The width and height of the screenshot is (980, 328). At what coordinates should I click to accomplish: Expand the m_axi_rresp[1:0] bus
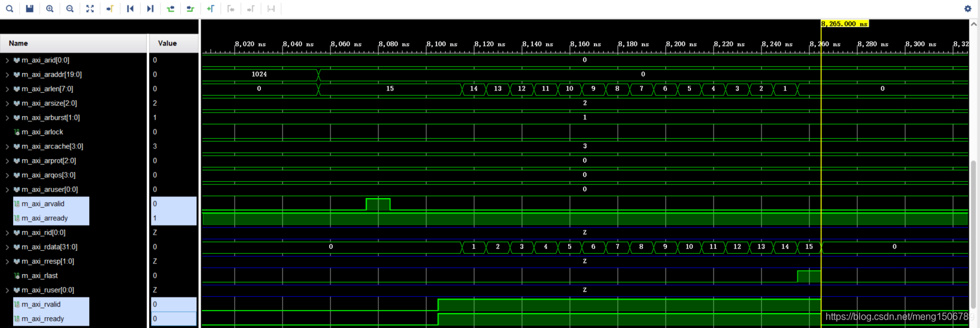pyautogui.click(x=7, y=262)
